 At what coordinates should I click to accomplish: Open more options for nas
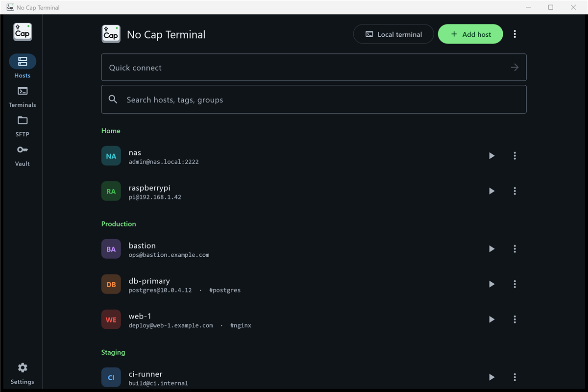coord(514,156)
